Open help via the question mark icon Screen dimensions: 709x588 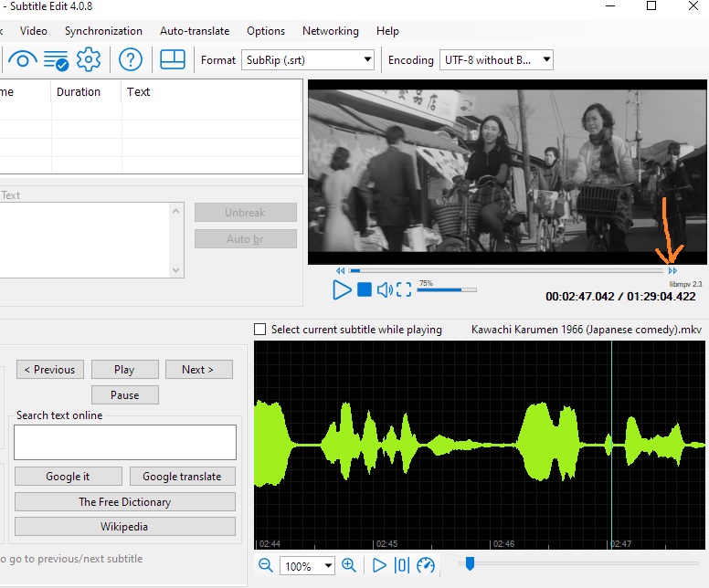click(x=131, y=59)
